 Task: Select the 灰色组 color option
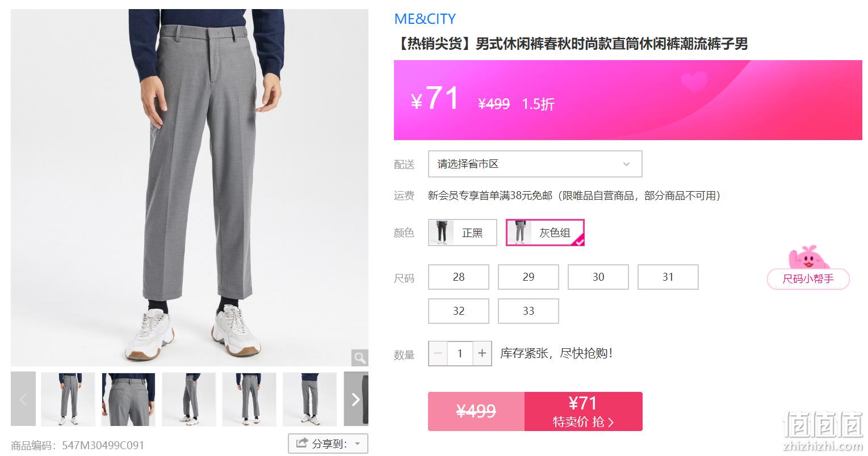click(x=545, y=233)
